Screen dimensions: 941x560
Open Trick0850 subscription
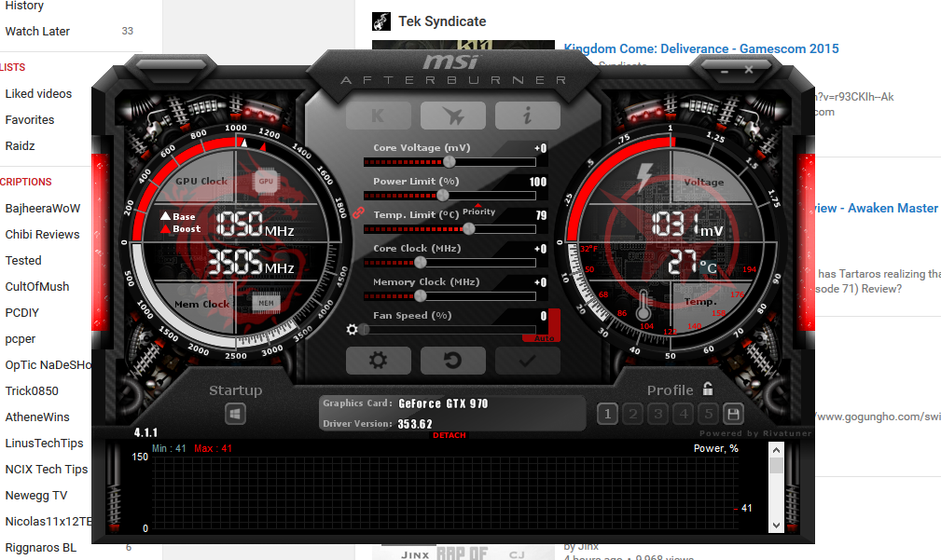32,391
